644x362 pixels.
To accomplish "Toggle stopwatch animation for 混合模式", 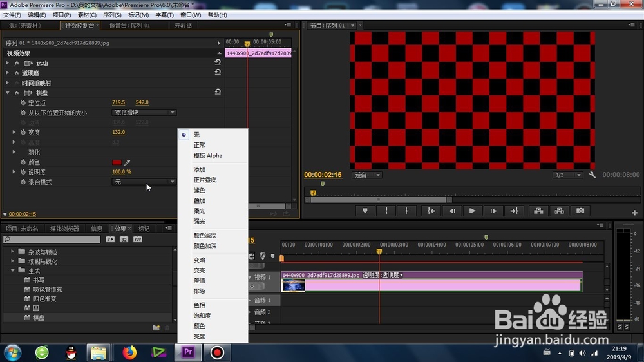I will (23, 182).
